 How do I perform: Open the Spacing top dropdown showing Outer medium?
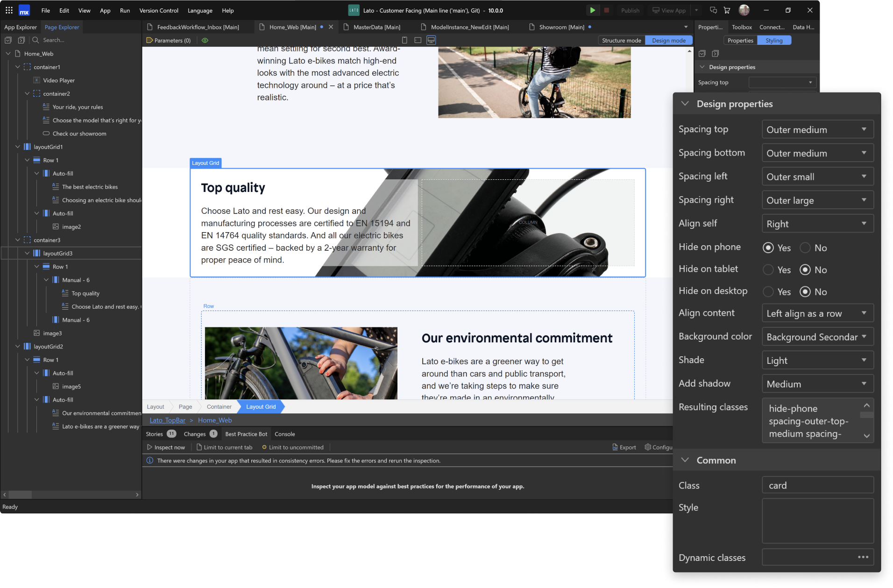(x=817, y=129)
